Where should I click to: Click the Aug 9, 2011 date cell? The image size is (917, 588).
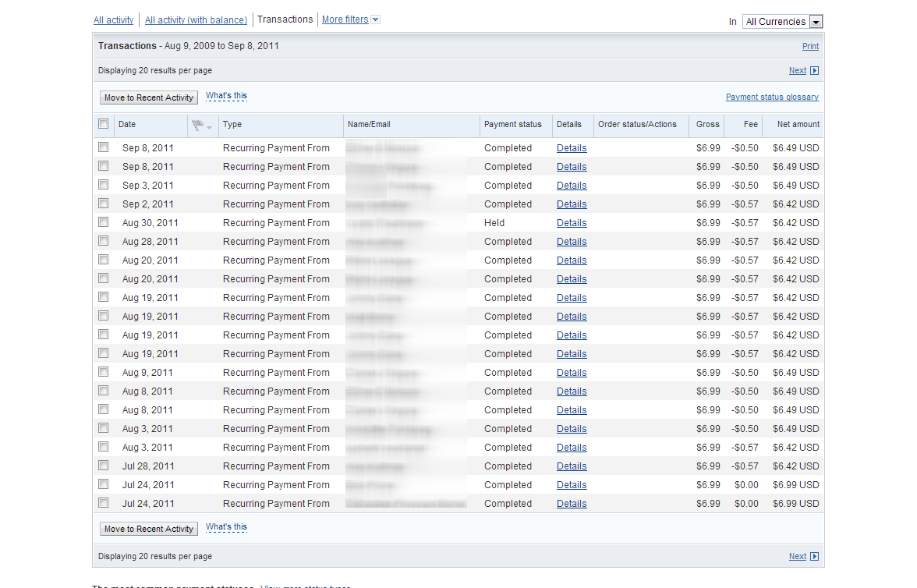click(x=147, y=373)
